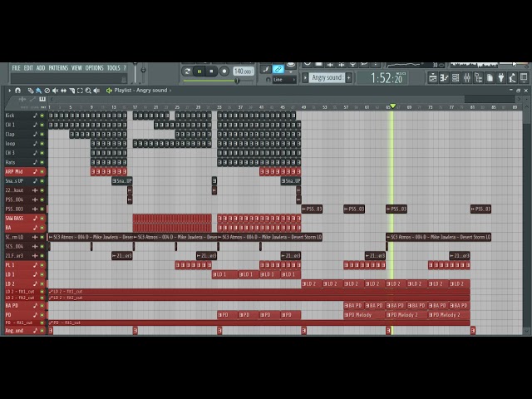The height and width of the screenshot is (399, 532).
Task: Choose the Select marquee tool
Action: click(80, 91)
